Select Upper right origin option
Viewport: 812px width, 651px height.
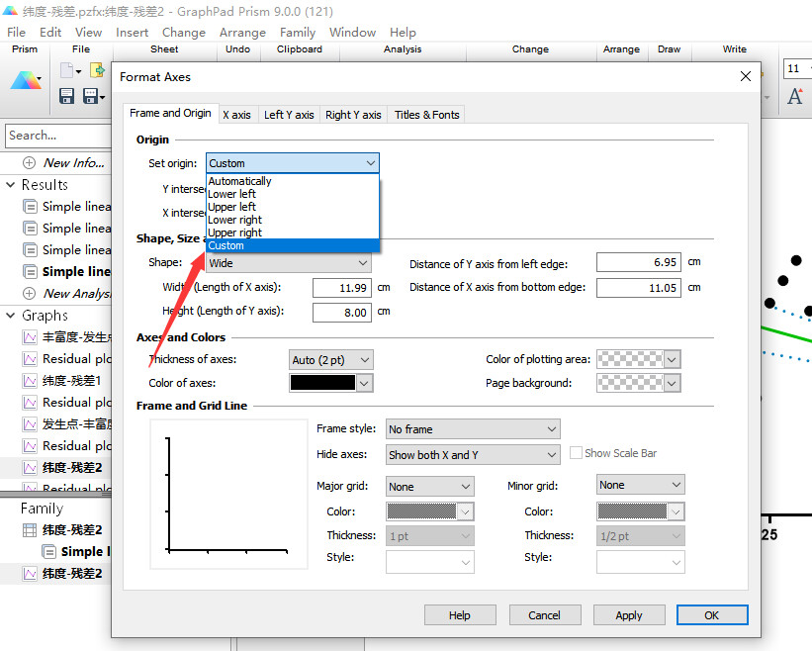coord(293,232)
